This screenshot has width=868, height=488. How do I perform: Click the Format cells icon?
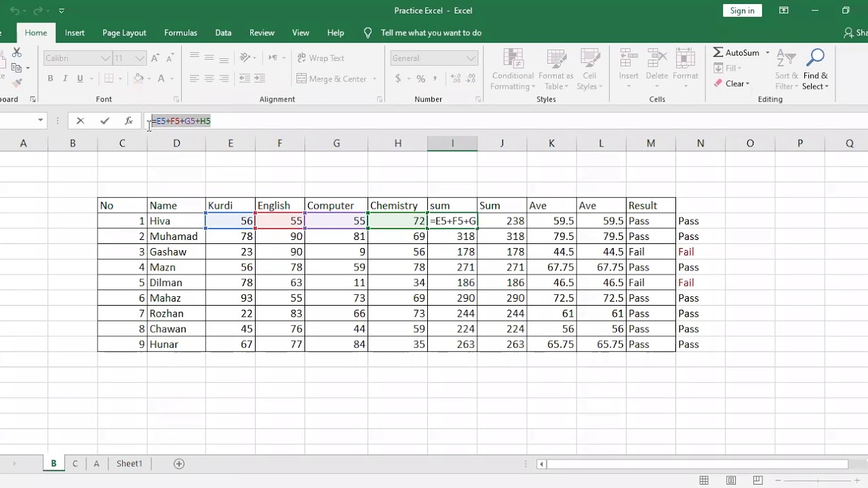(685, 58)
